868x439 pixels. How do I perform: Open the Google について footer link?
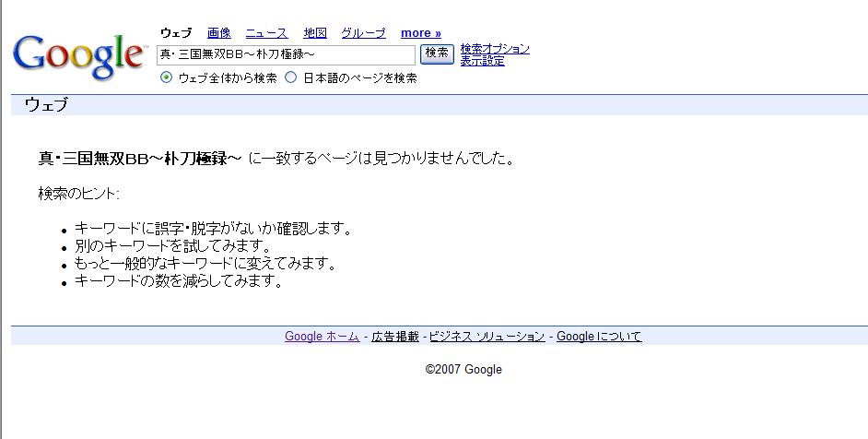pos(599,336)
